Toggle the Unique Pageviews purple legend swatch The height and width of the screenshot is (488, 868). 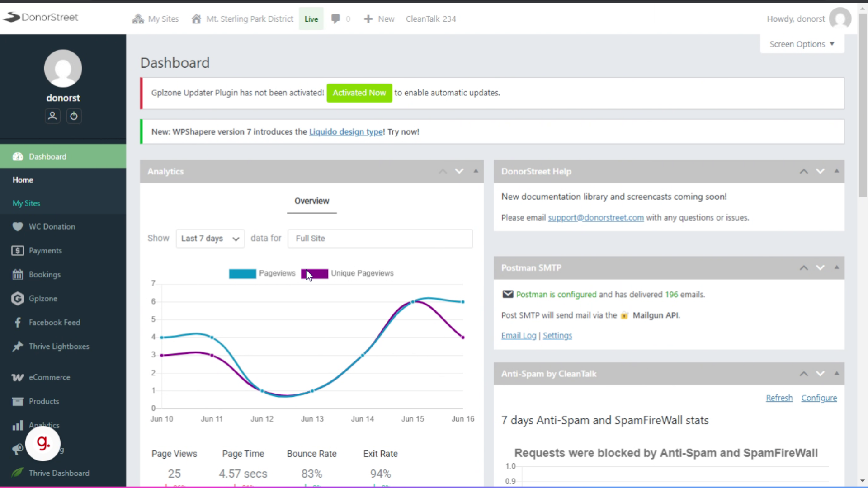(x=315, y=273)
